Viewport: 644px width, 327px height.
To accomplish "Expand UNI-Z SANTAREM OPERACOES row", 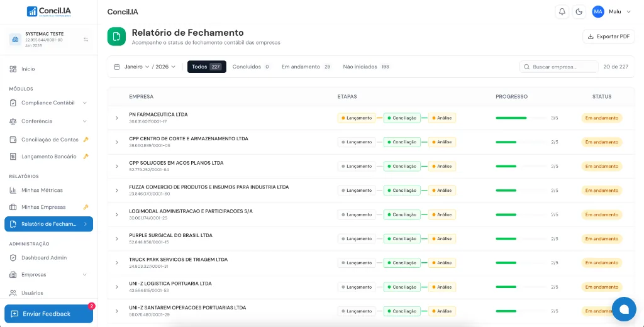I will click(x=116, y=311).
